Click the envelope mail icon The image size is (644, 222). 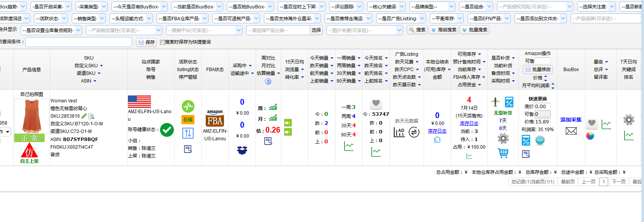click(571, 131)
